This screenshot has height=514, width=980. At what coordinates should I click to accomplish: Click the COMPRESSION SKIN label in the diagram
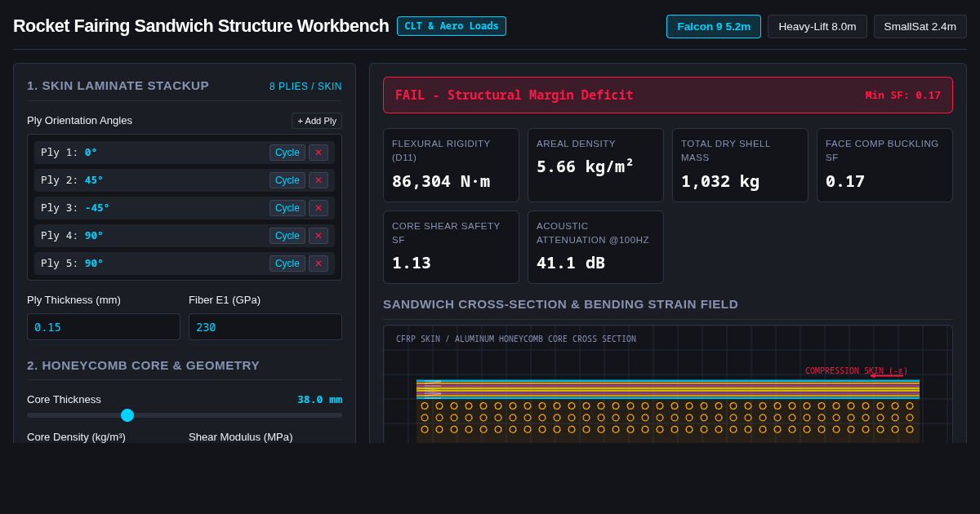[x=856, y=371]
